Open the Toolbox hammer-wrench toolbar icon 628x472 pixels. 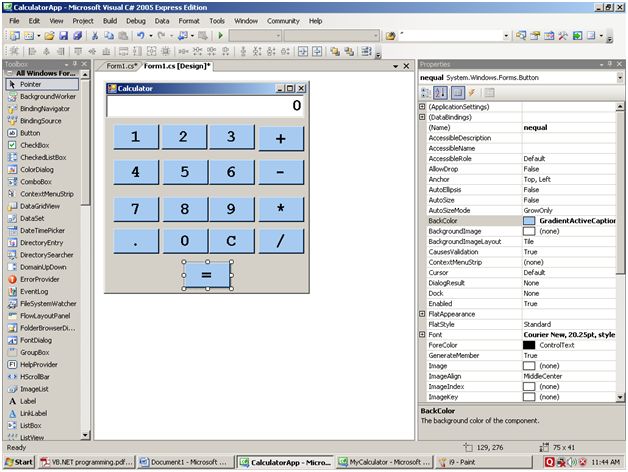click(563, 36)
